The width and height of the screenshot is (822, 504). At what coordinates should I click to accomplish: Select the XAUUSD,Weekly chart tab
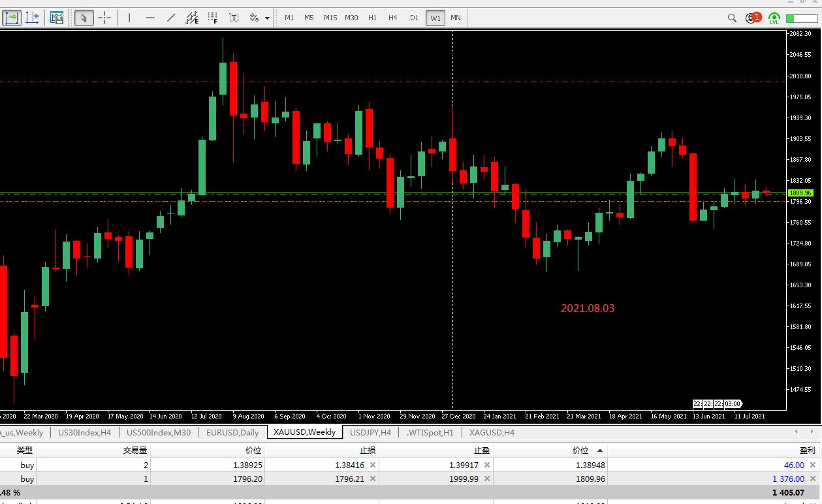click(x=305, y=432)
